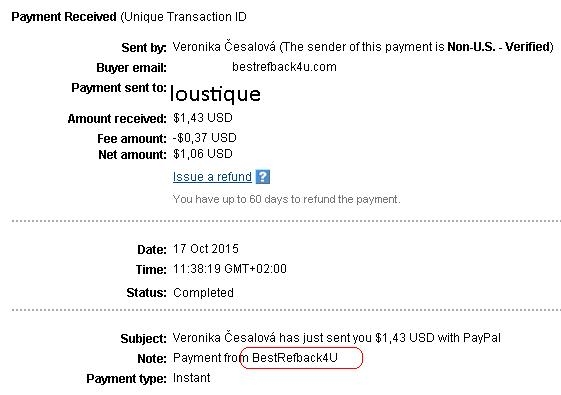Click the 60 days refund notice text

point(287,199)
